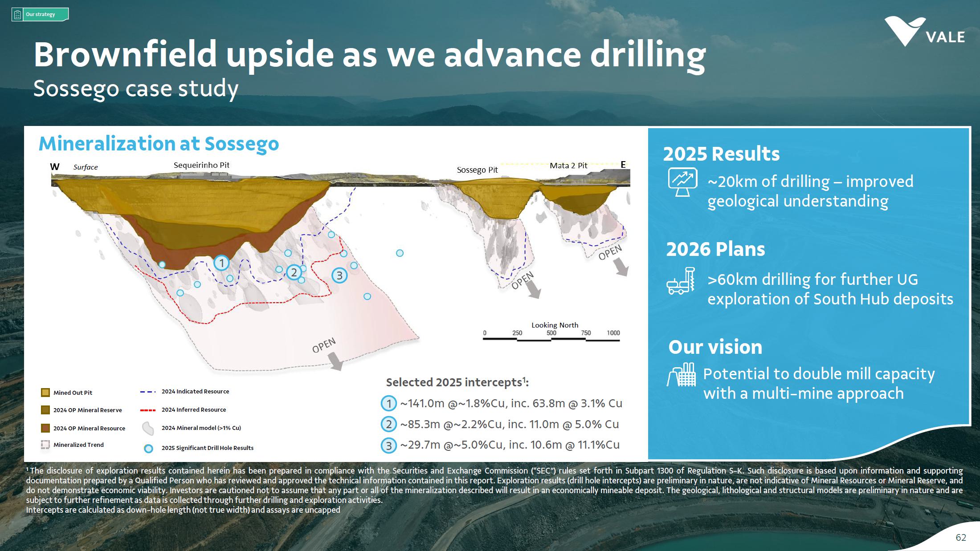Click the 2025 Significant Drill Hole legend circle
This screenshot has width=980, height=551.
click(149, 449)
